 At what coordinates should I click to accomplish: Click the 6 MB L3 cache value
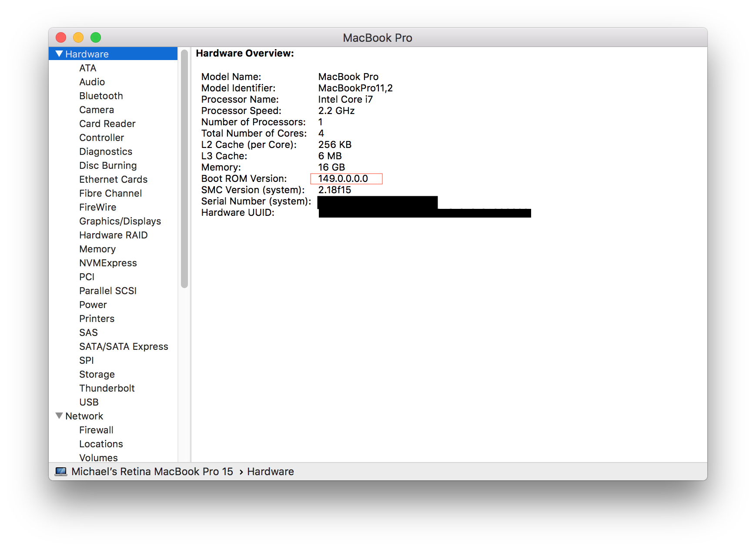pyautogui.click(x=330, y=156)
